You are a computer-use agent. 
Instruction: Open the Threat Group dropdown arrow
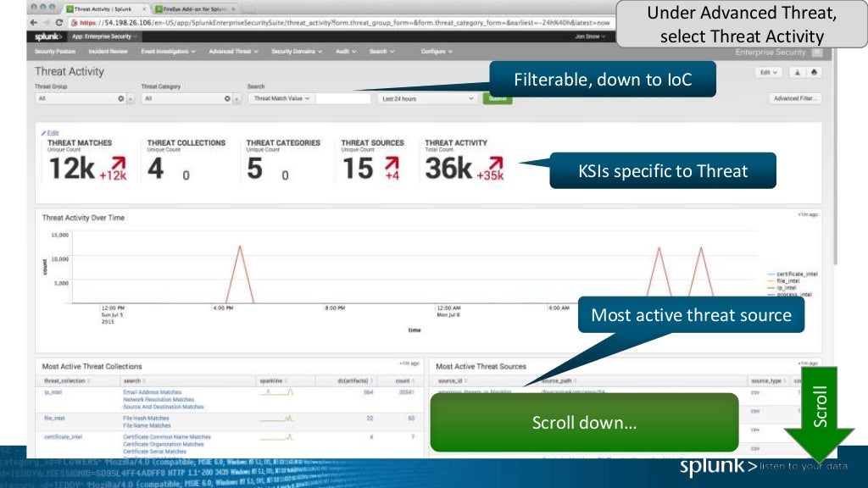tap(131, 98)
